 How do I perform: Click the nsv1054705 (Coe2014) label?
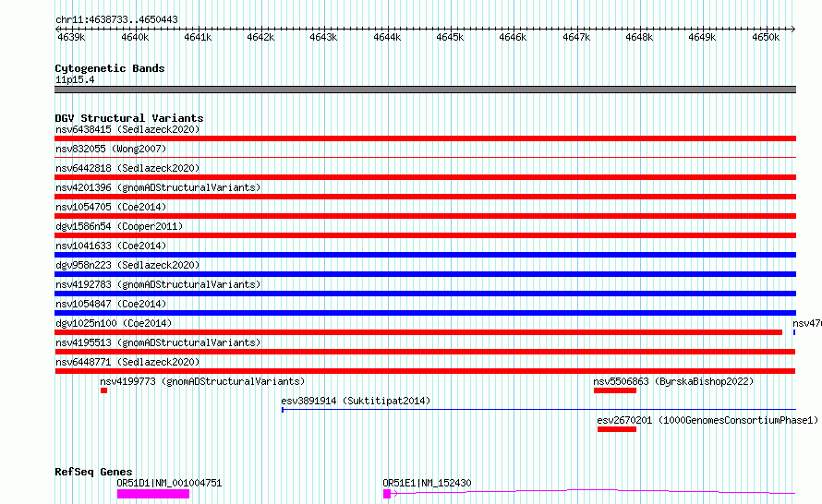[111, 207]
